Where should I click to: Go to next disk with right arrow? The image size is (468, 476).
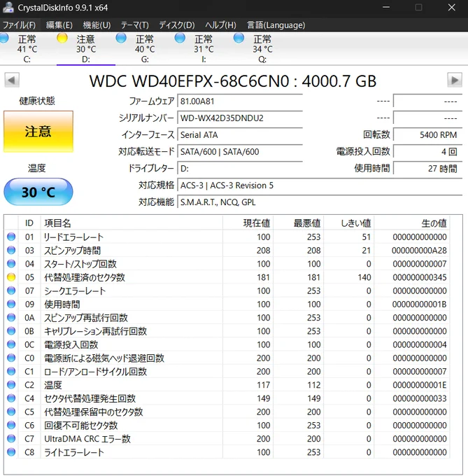coord(455,80)
